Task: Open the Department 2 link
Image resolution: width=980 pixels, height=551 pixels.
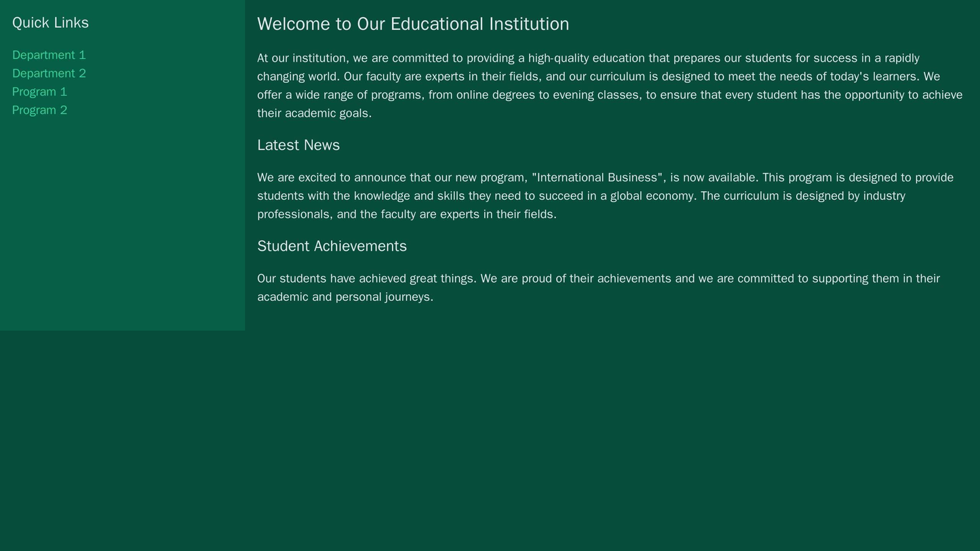Action: [49, 73]
